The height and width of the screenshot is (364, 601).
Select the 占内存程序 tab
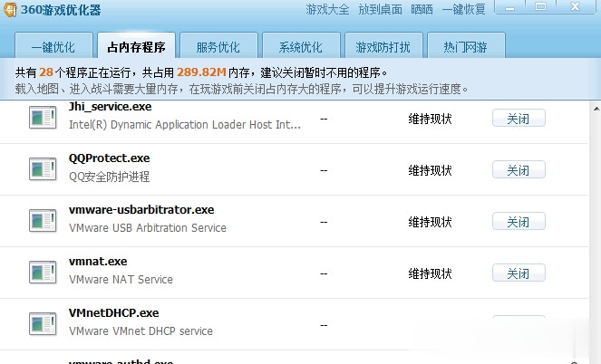click(137, 47)
